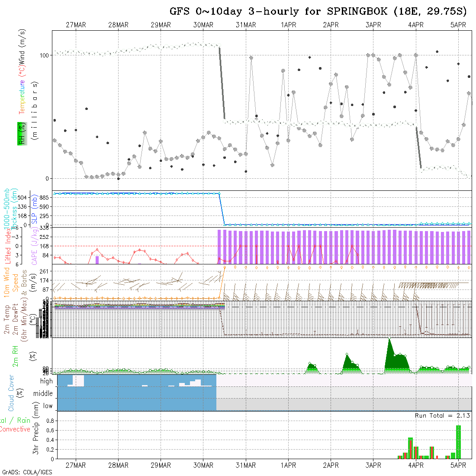Click the tallest green precipitation bar near 5APR
The height and width of the screenshot is (476, 476).
458,442
